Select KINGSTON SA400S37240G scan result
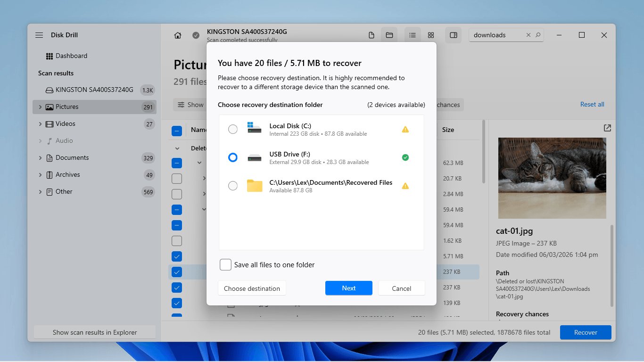 [94, 90]
